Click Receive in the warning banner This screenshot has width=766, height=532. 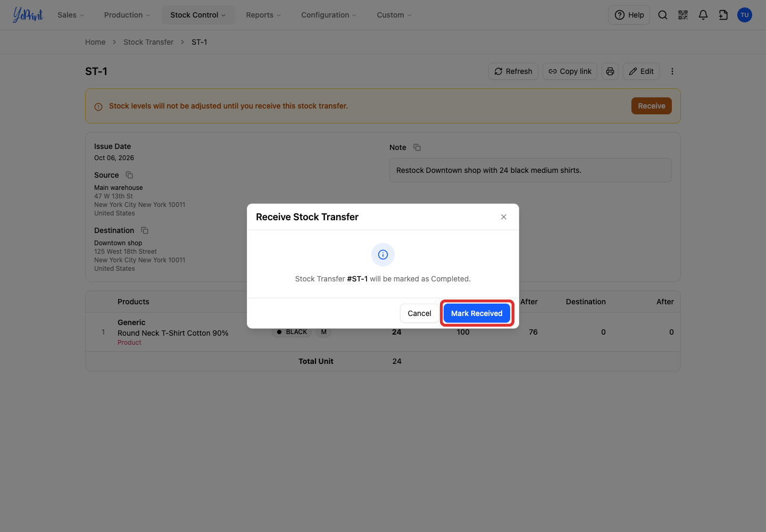coord(652,106)
